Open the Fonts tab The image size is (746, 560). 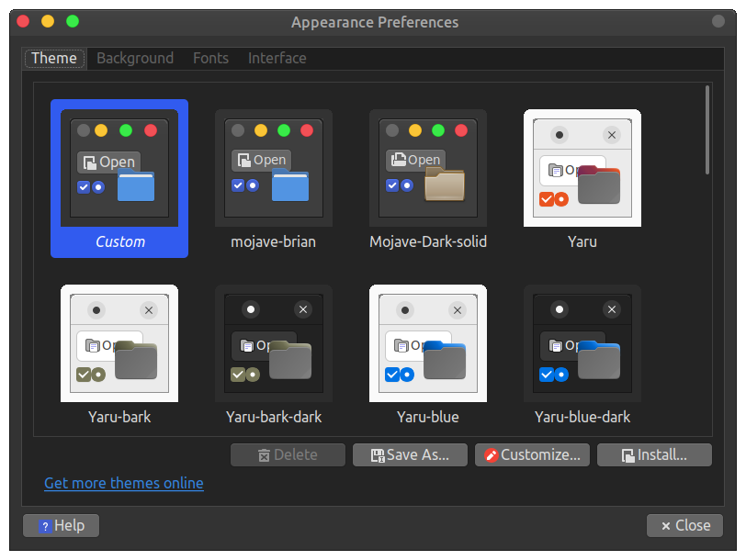point(210,59)
